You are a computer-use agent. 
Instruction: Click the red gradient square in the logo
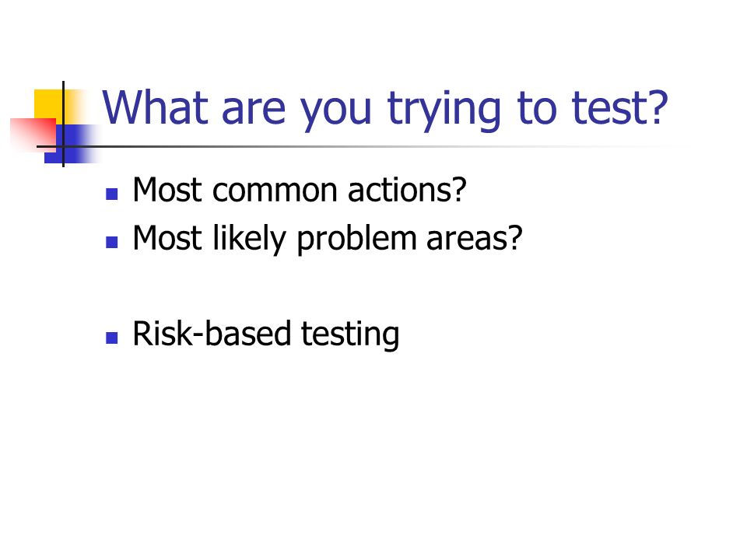point(33,135)
